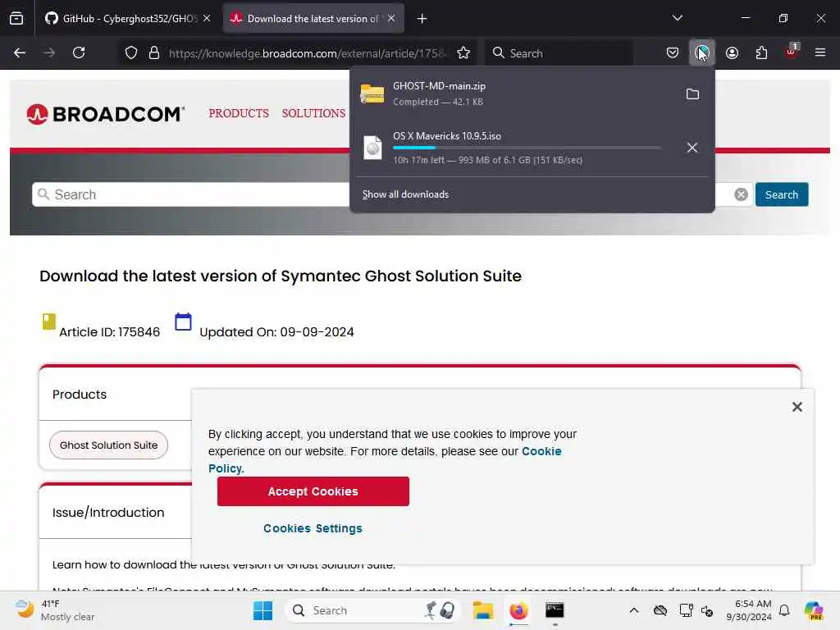This screenshot has width=840, height=630.
Task: Open the Firefox hamburger application menu
Action: [820, 52]
